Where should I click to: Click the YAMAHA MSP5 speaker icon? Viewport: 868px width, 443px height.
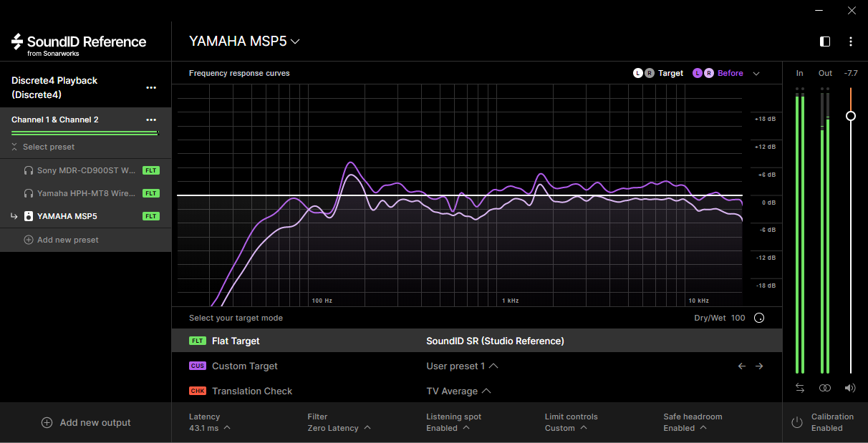[x=29, y=216]
